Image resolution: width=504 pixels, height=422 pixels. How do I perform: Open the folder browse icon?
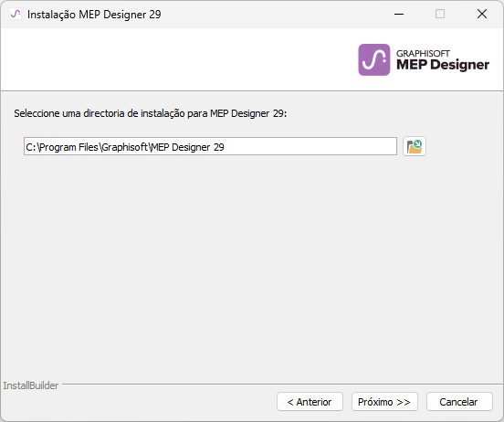pos(415,146)
